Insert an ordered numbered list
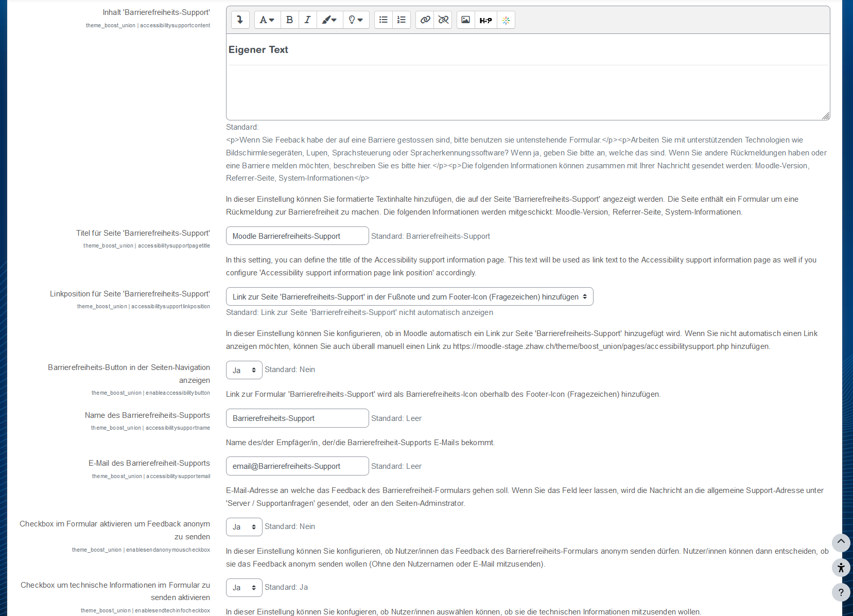 click(x=402, y=20)
